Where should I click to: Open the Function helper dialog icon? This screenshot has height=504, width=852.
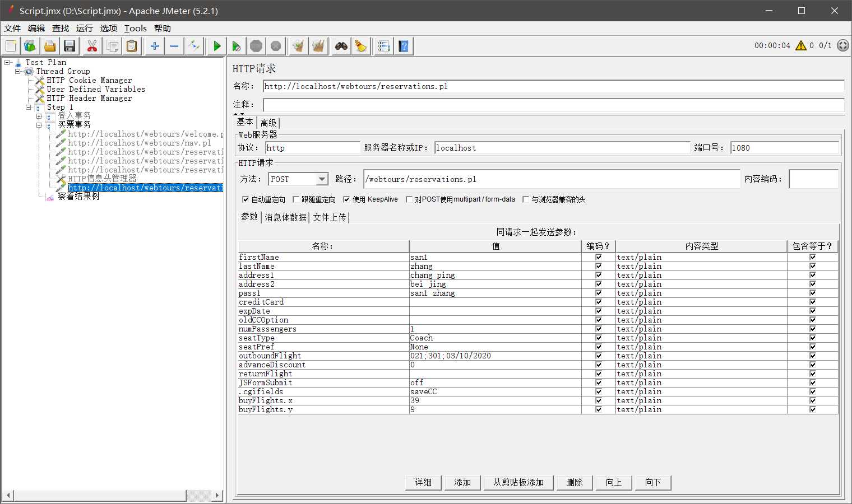383,46
